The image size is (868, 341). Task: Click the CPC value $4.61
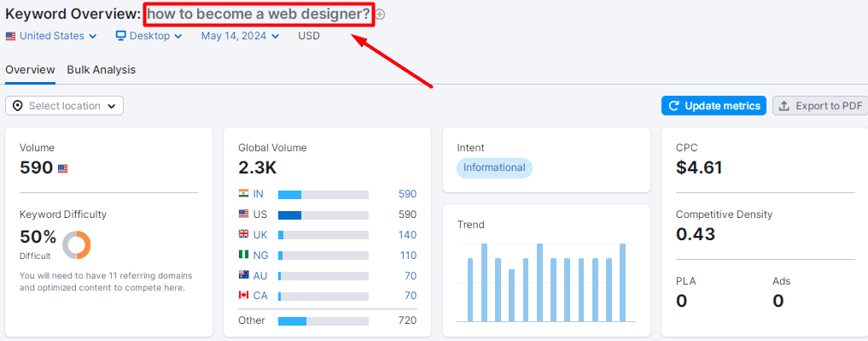click(x=699, y=168)
